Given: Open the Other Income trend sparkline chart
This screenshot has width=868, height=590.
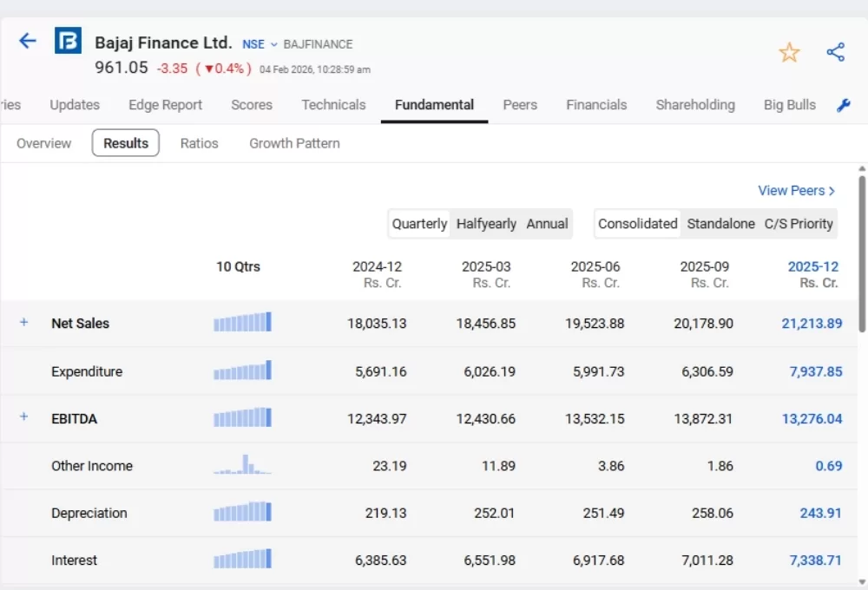Looking at the screenshot, I should (242, 464).
